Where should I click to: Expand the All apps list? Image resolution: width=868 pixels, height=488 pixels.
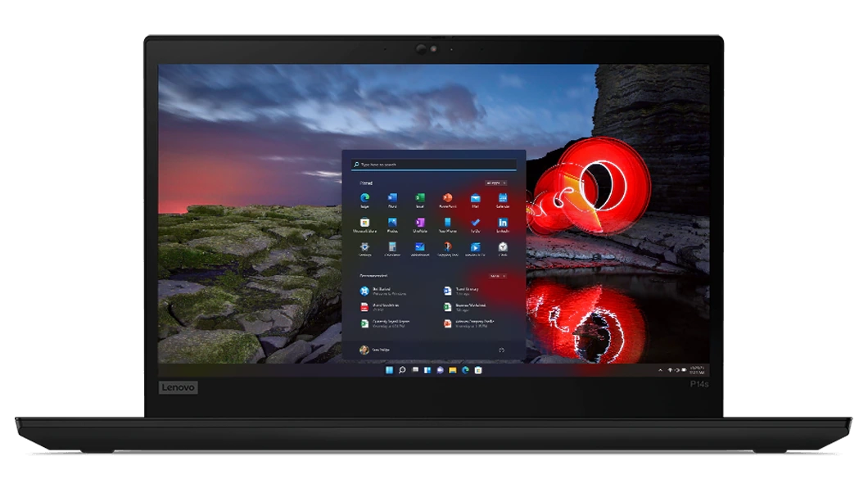[496, 183]
